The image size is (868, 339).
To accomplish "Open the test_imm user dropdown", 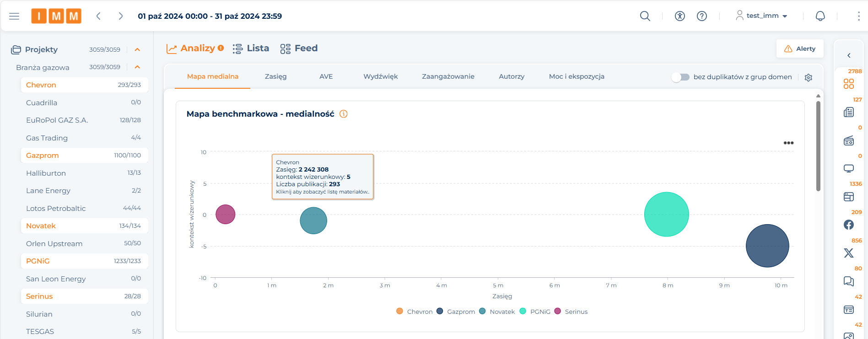I will [761, 16].
